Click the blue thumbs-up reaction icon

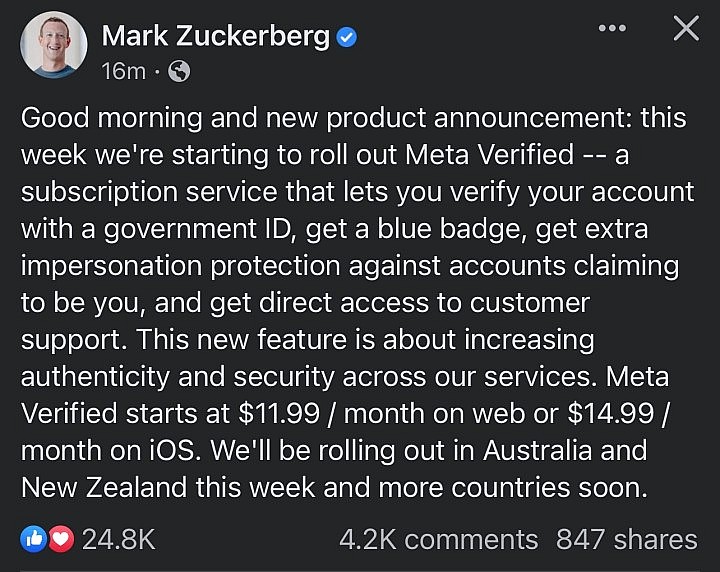tap(33, 540)
